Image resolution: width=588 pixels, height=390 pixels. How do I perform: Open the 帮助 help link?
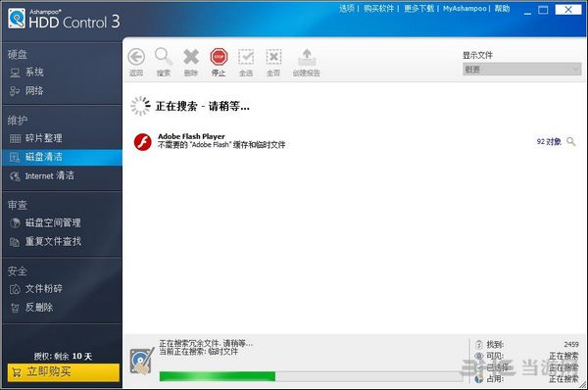tap(502, 8)
